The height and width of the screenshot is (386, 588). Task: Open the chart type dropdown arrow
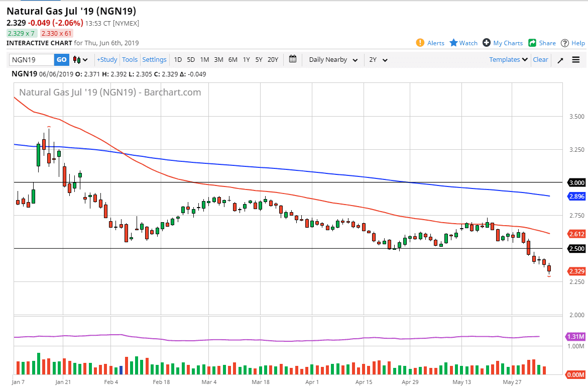click(x=85, y=60)
